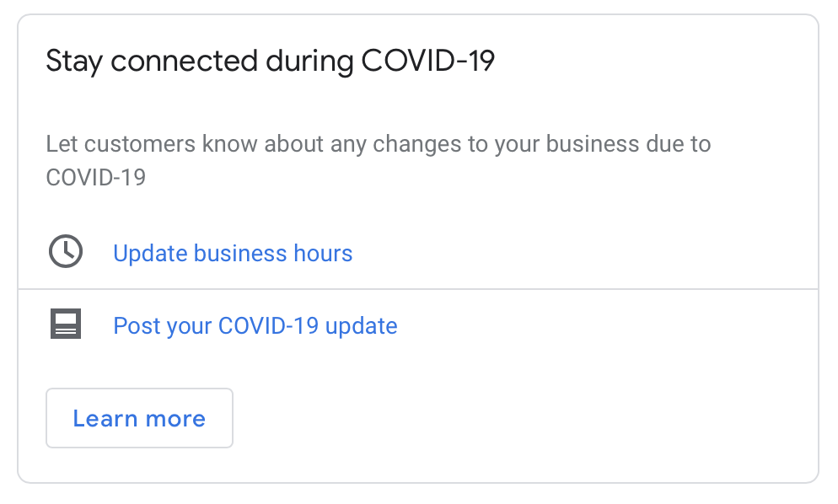Open the Post your COVID-19 update link
The height and width of the screenshot is (504, 838).
[255, 325]
